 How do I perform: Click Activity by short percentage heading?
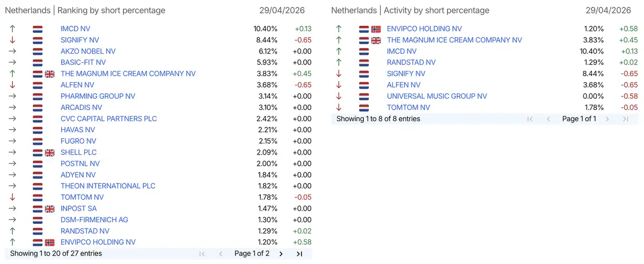tap(437, 10)
